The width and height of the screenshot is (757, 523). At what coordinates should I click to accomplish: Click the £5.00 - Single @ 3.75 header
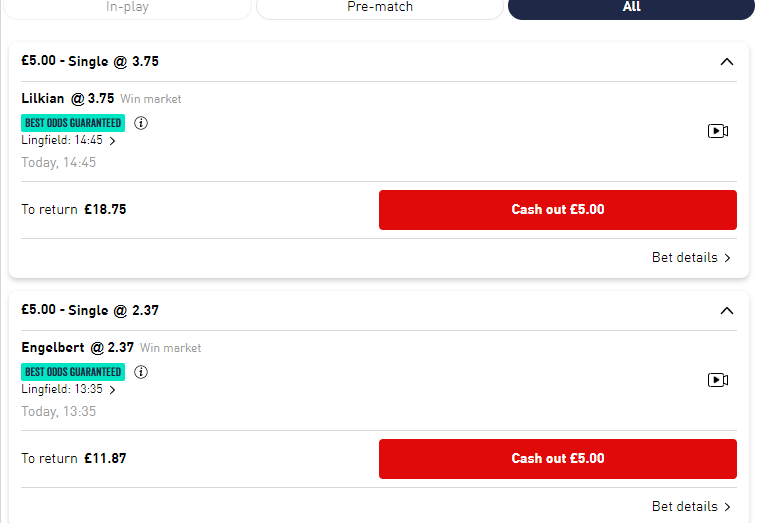90,61
